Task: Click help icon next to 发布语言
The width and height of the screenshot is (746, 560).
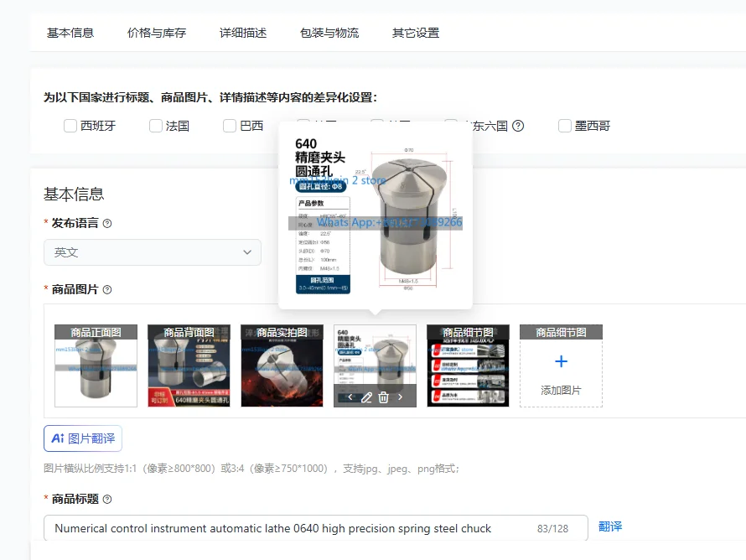Action: [x=107, y=223]
